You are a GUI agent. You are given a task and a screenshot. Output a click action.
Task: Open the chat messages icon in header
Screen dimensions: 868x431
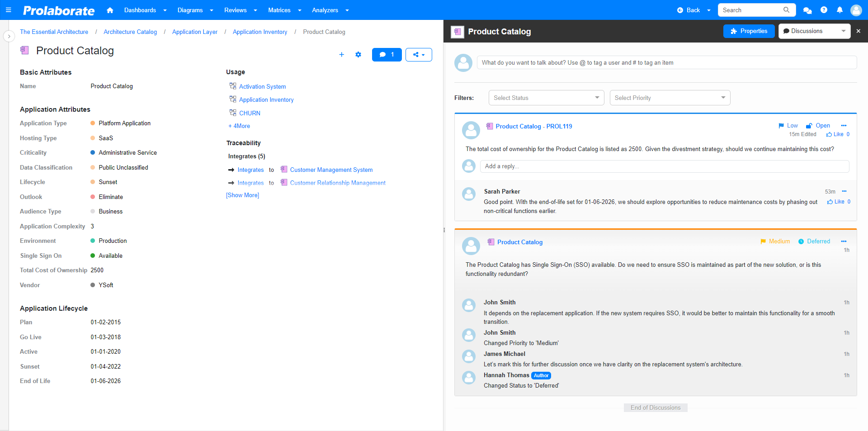click(x=807, y=10)
